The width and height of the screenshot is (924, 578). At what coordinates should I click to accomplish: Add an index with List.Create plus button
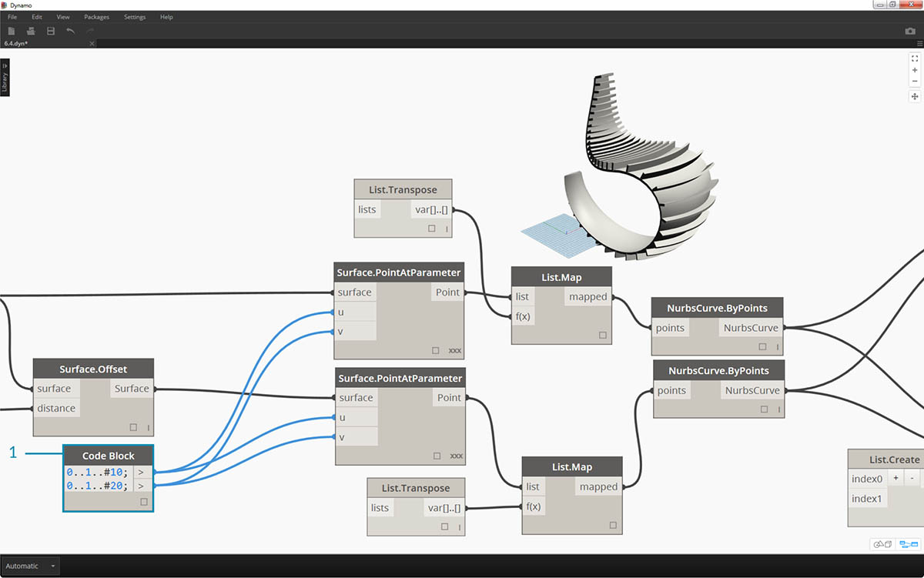896,478
